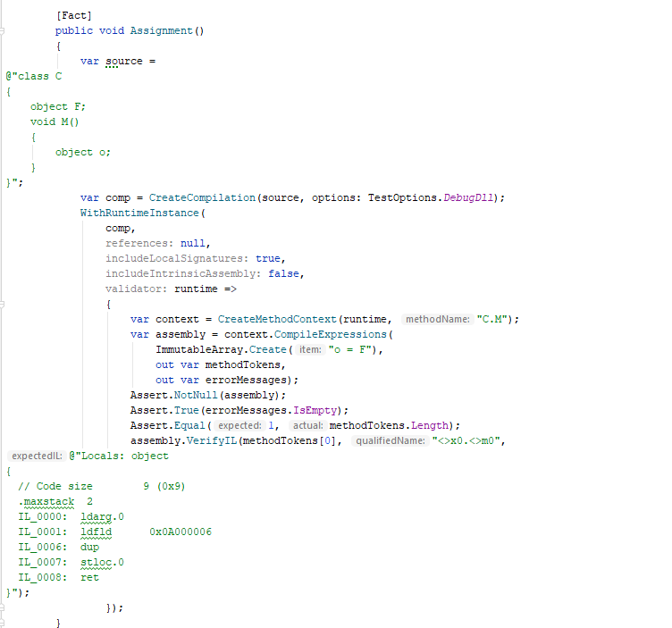Click the 'validator:' parameter name

pos(137,289)
